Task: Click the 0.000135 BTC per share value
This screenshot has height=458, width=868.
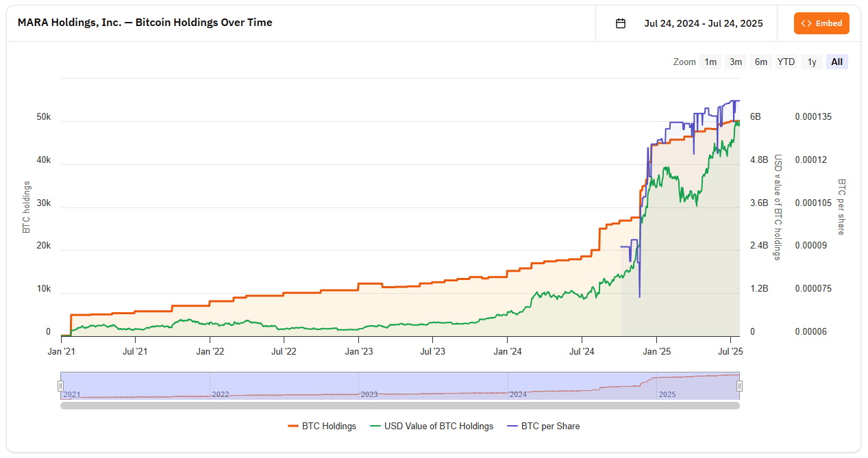Action: (813, 117)
